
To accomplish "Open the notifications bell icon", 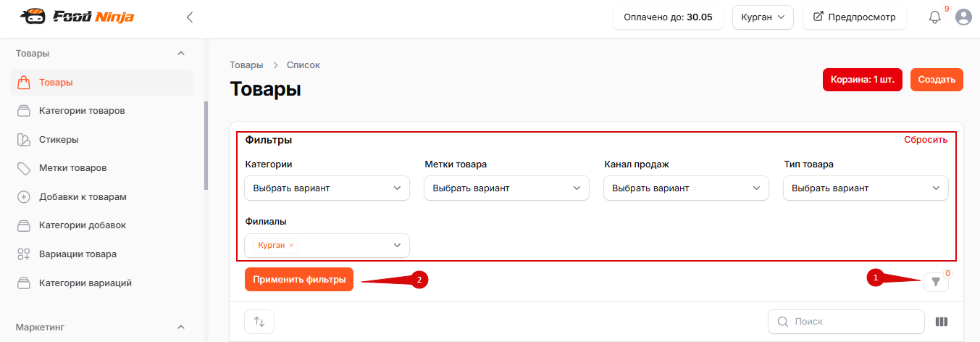I will (934, 17).
